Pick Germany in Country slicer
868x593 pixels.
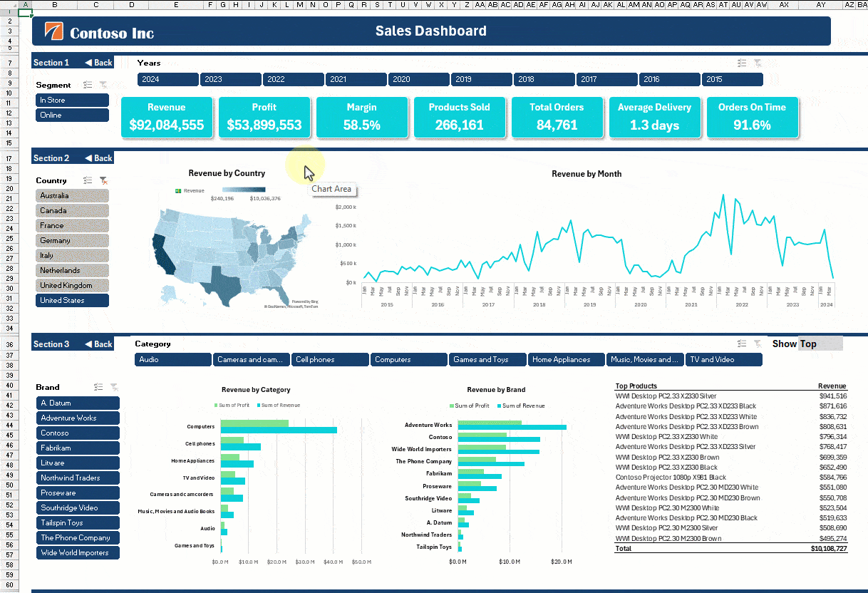click(73, 241)
